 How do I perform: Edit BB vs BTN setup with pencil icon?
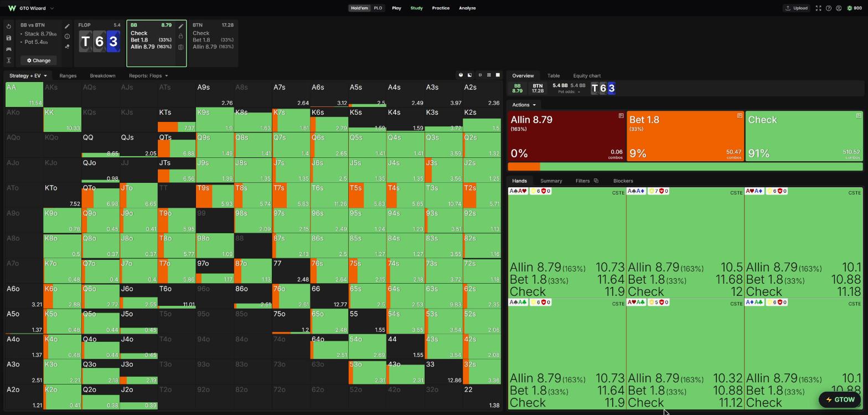[x=67, y=26]
